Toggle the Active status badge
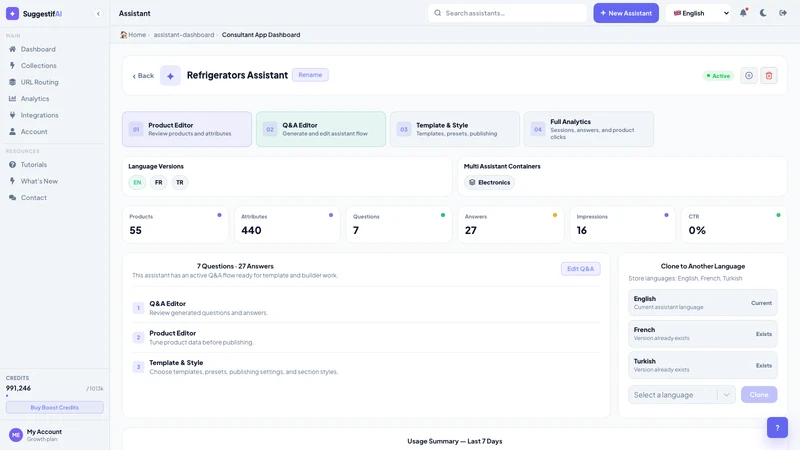This screenshot has width=800, height=450. click(x=718, y=76)
